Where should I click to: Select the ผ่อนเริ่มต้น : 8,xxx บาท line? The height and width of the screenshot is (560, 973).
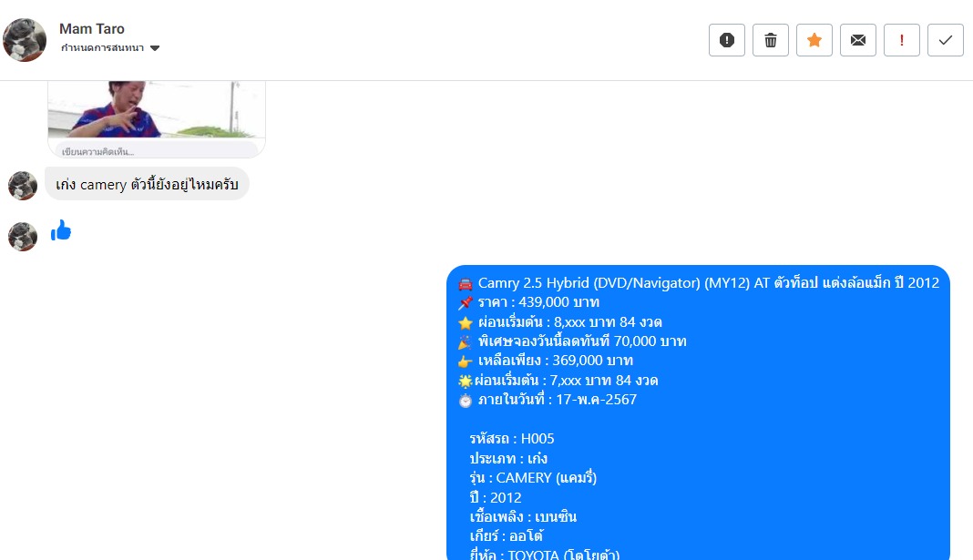pyautogui.click(x=559, y=321)
